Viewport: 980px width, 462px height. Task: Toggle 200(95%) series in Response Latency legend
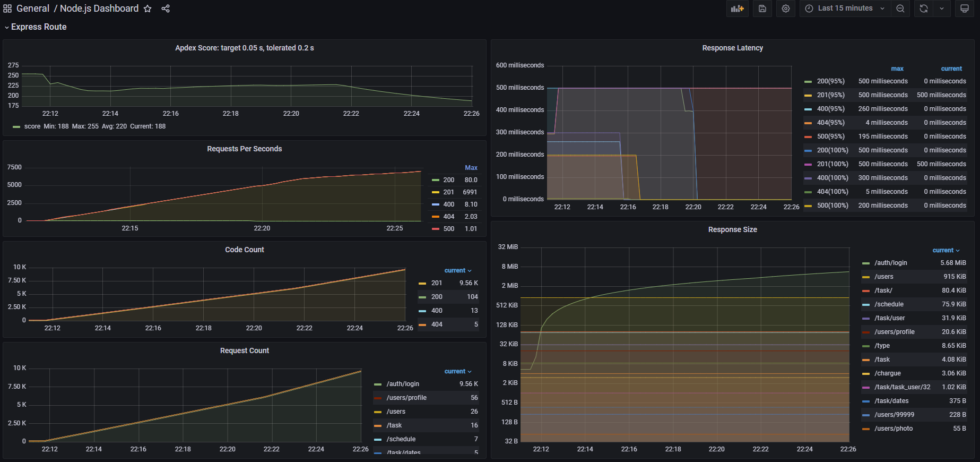pyautogui.click(x=831, y=81)
